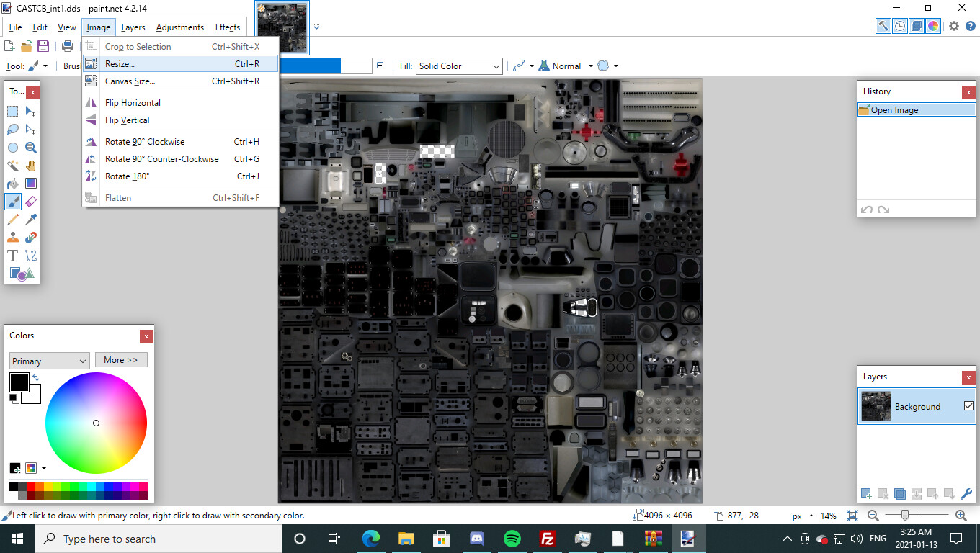Uncheck the Background layer visibility checkbox
This screenshot has width=980, height=553.
968,406
